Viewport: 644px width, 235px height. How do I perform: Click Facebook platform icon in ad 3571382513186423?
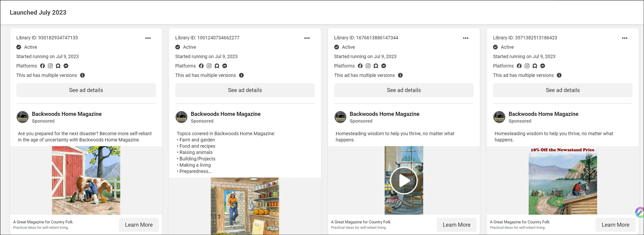[519, 66]
